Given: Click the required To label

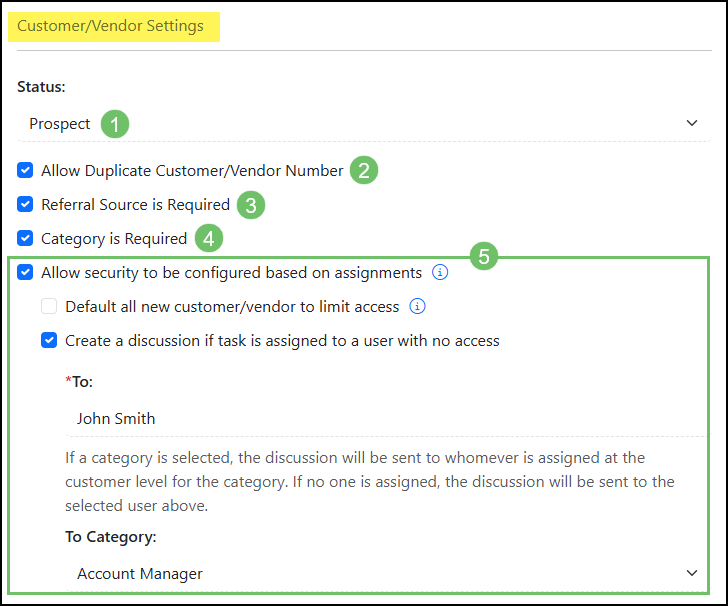Looking at the screenshot, I should point(79,382).
